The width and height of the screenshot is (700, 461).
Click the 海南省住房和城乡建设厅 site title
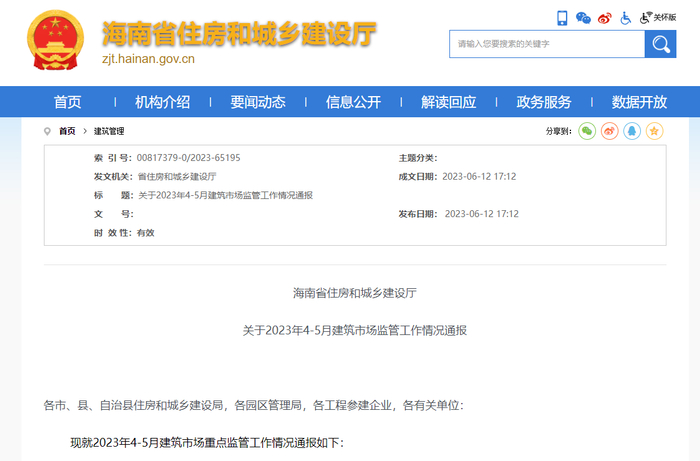click(x=239, y=33)
